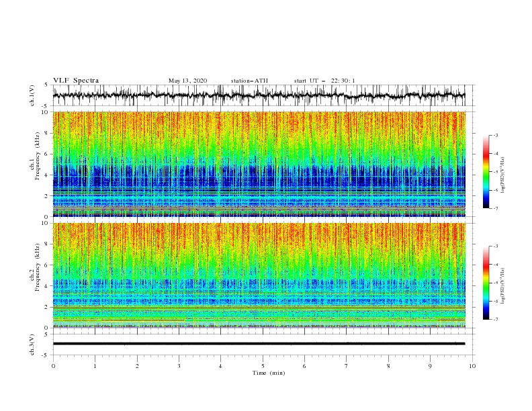Click the 'VLF Spectra' title text
This screenshot has height=411, width=532.
(x=76, y=81)
